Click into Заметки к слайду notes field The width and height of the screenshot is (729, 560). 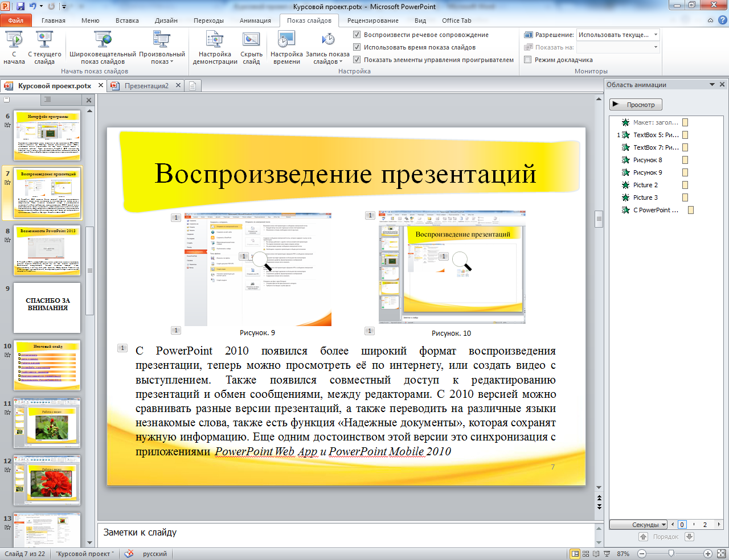point(346,535)
